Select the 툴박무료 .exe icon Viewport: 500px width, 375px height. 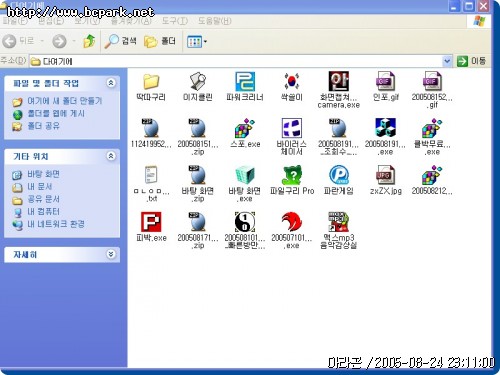pos(432,128)
